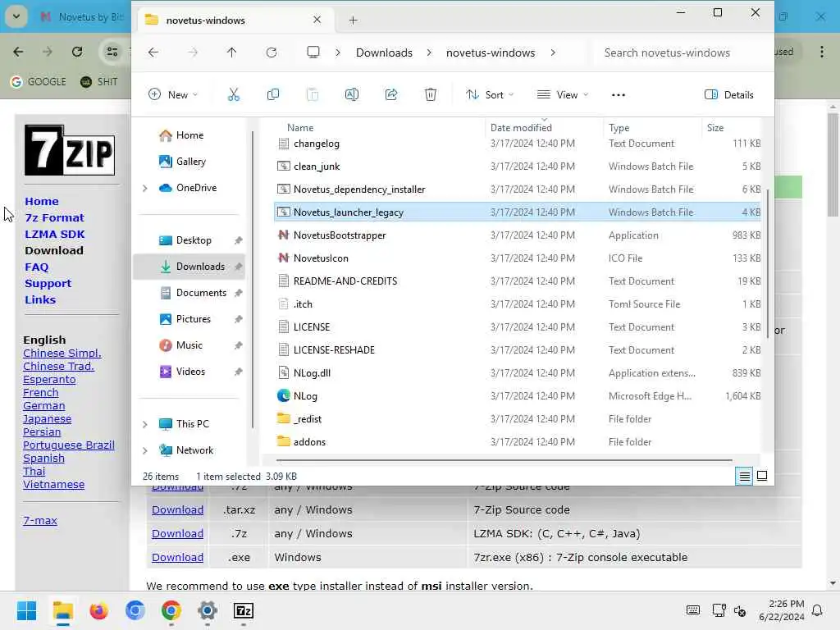Viewport: 840px width, 630px height.
Task: Select the _redist folder
Action: (517, 419)
